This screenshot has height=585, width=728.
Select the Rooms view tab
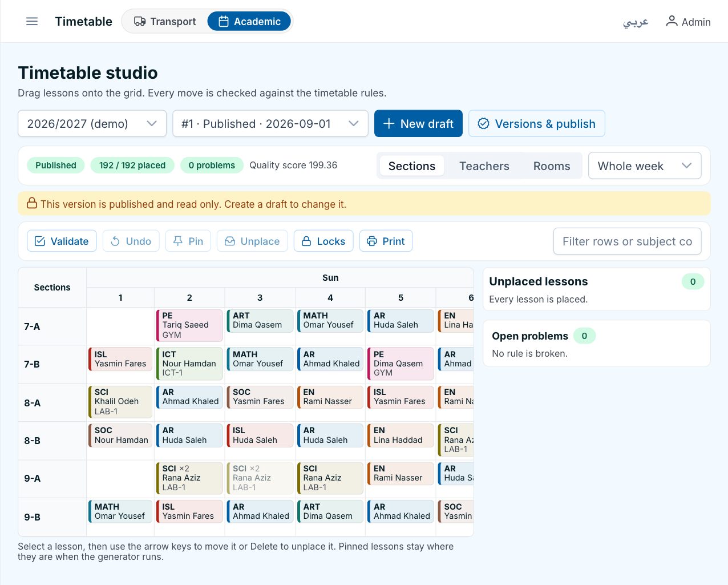[552, 166]
